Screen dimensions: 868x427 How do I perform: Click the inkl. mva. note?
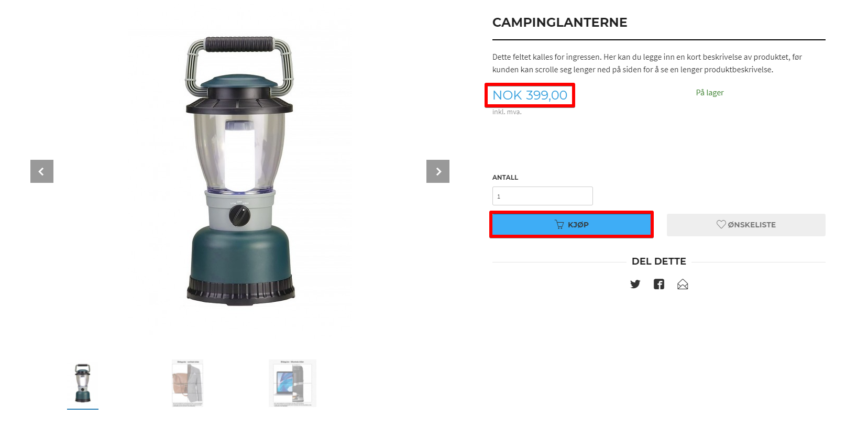507,112
